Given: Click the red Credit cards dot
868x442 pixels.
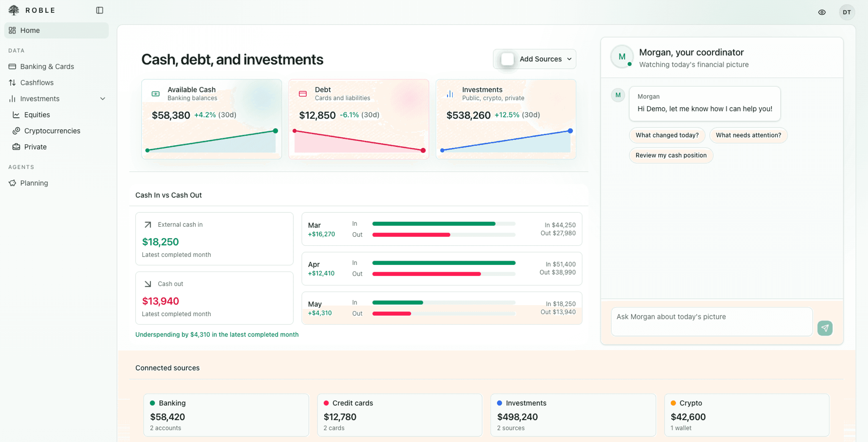Looking at the screenshot, I should coord(326,403).
